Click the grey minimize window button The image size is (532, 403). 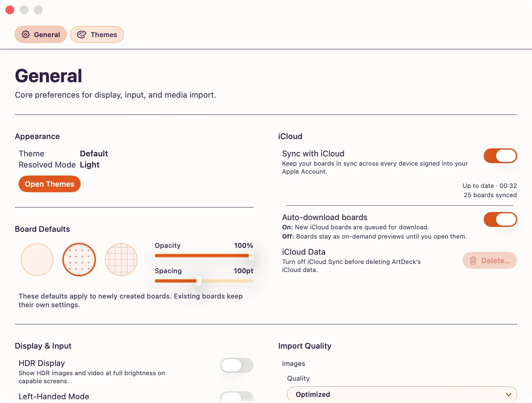[24, 10]
